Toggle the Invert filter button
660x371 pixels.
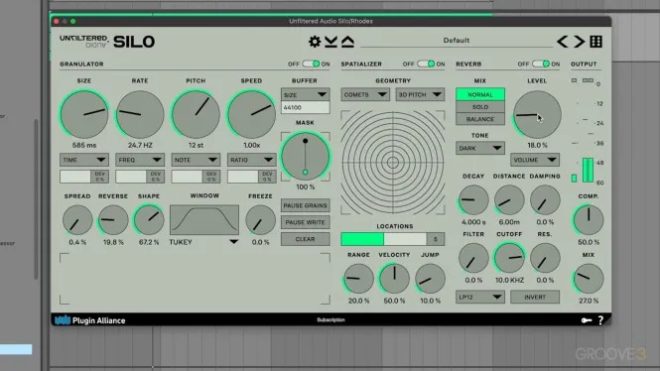click(535, 297)
